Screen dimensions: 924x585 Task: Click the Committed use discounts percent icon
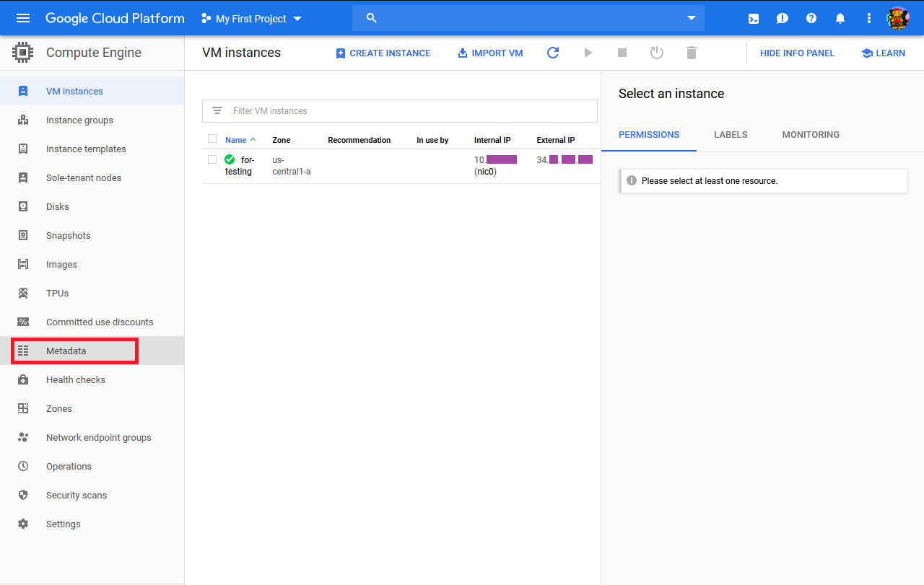coord(23,322)
